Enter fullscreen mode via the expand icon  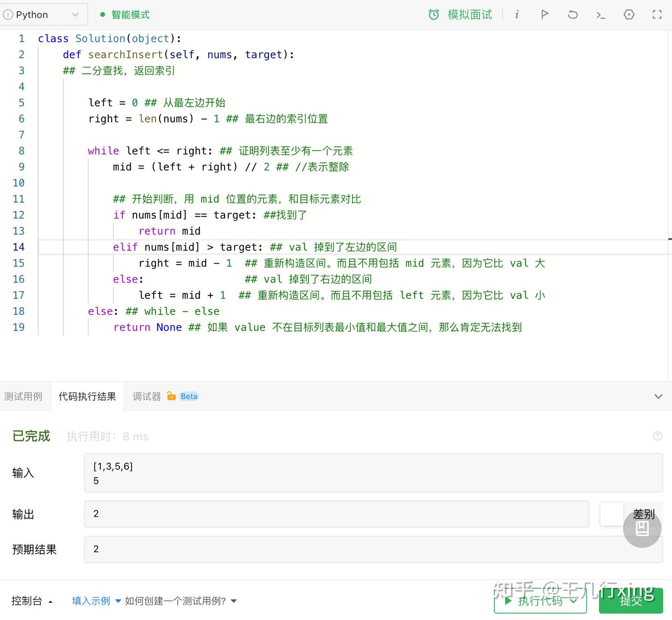[x=657, y=14]
